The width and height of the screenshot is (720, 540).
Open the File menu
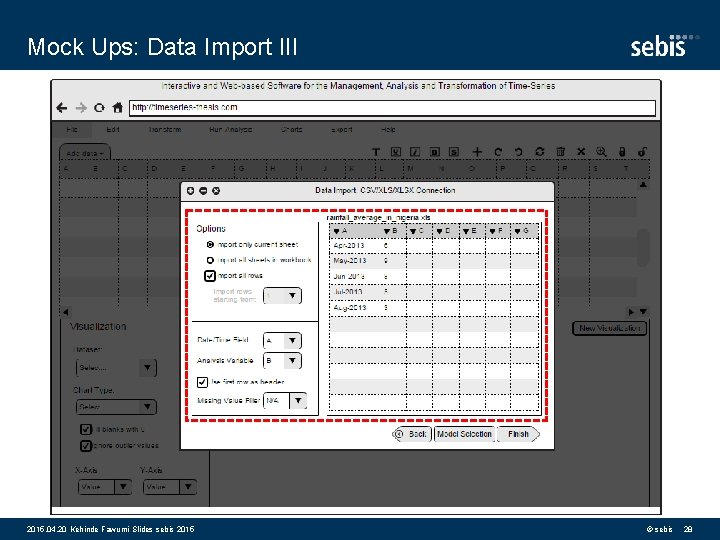pyautogui.click(x=72, y=130)
